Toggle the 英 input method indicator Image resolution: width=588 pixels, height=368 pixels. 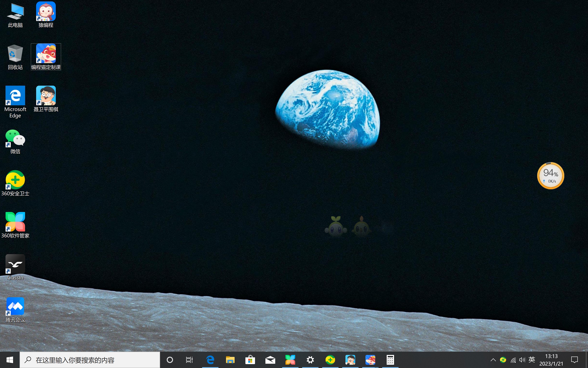click(x=532, y=359)
